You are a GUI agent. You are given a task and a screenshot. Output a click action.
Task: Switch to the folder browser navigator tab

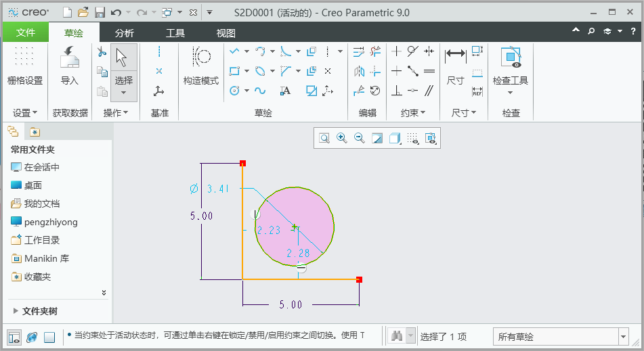click(35, 132)
